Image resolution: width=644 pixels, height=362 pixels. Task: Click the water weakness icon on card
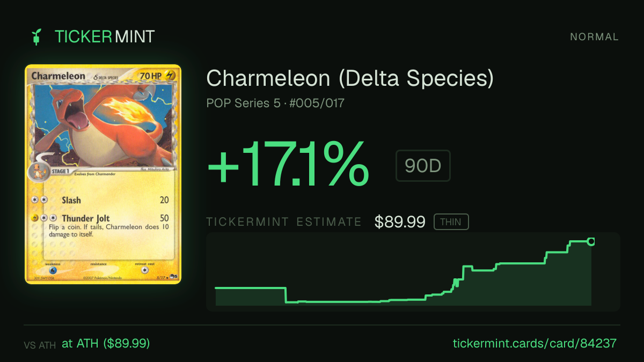tap(53, 271)
